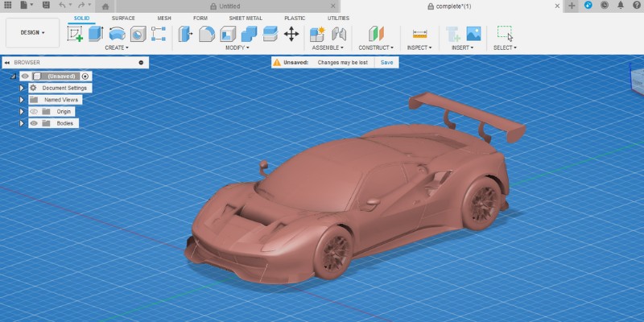Select the Move/Copy arrows tool
The width and height of the screenshot is (644, 322).
[x=291, y=34]
